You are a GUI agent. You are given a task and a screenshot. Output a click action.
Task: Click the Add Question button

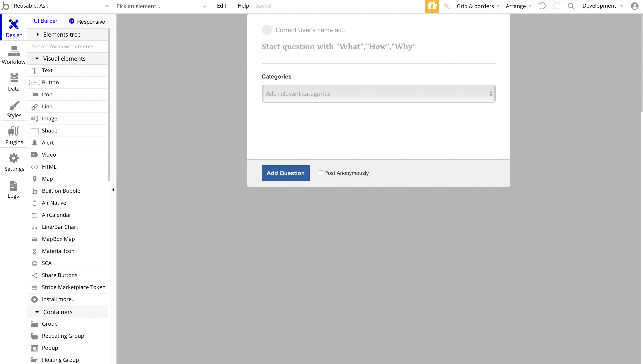point(286,173)
